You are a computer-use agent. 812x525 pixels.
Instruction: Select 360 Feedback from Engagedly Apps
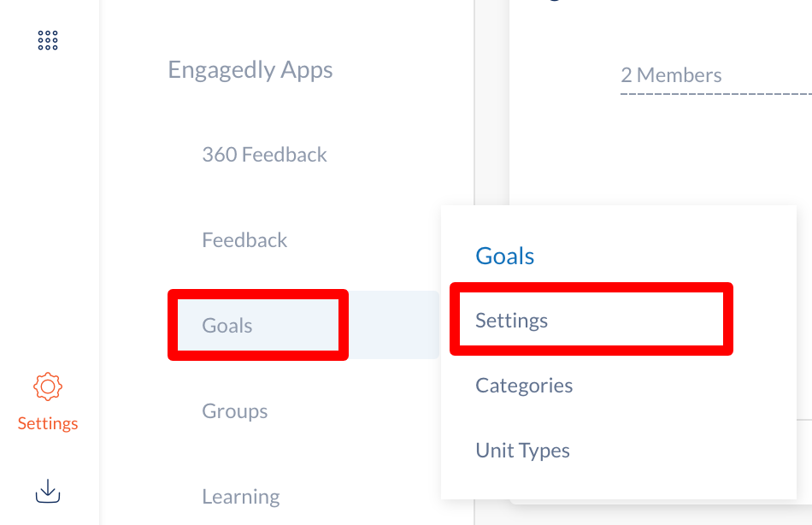tap(265, 154)
